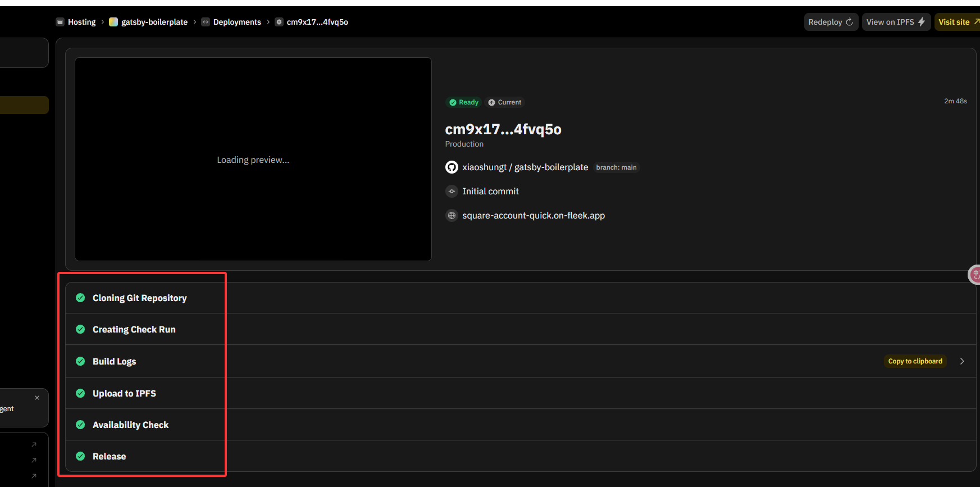Click the gatsby-boilerplate project icon in breadcrumb
Screen dimensions: 980x487
coord(113,22)
